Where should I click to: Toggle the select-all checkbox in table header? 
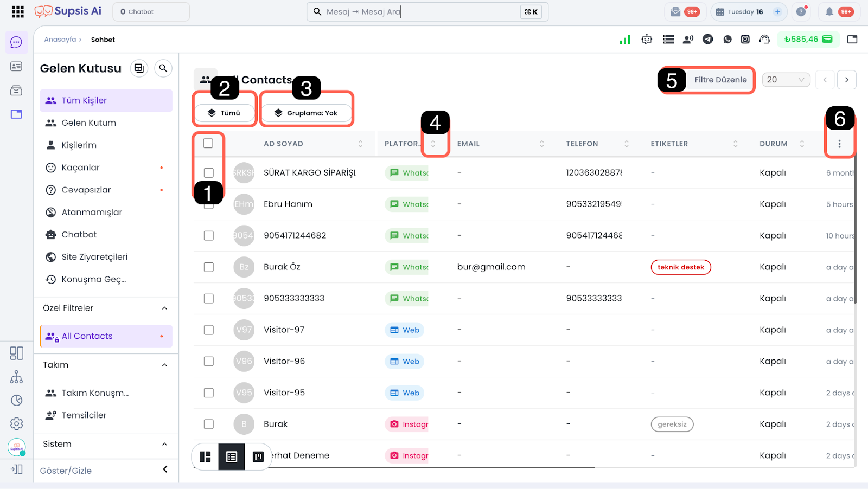208,143
